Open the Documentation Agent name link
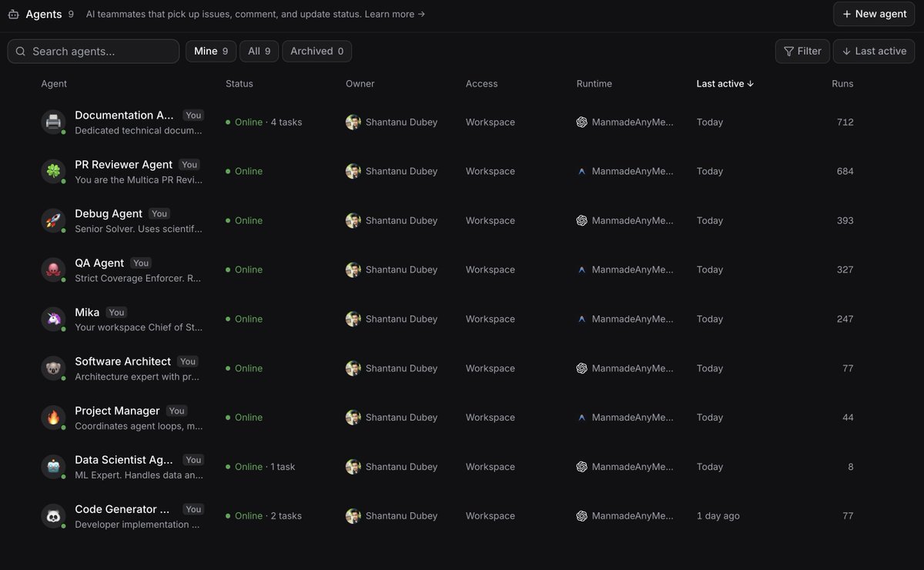Viewport: 924px width, 570px height. pyautogui.click(x=124, y=115)
